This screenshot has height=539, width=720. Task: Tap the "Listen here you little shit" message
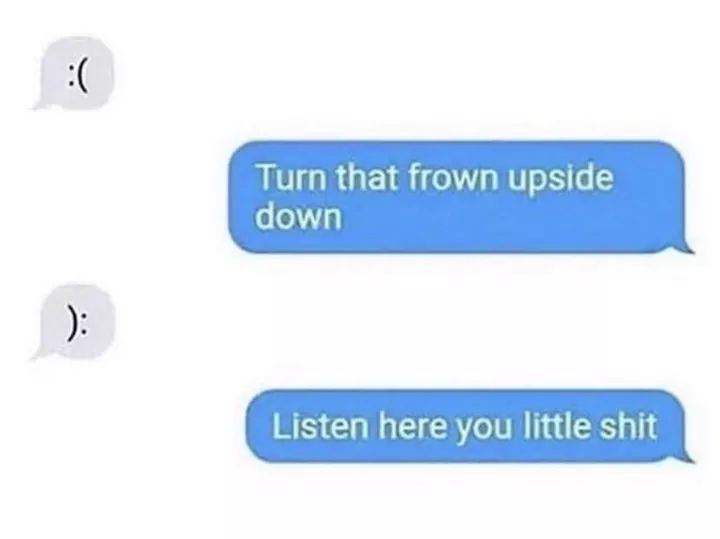coord(470,426)
